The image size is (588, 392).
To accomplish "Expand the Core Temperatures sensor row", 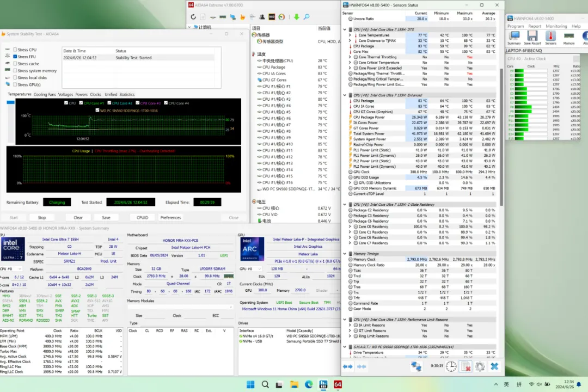I will coord(350,35).
